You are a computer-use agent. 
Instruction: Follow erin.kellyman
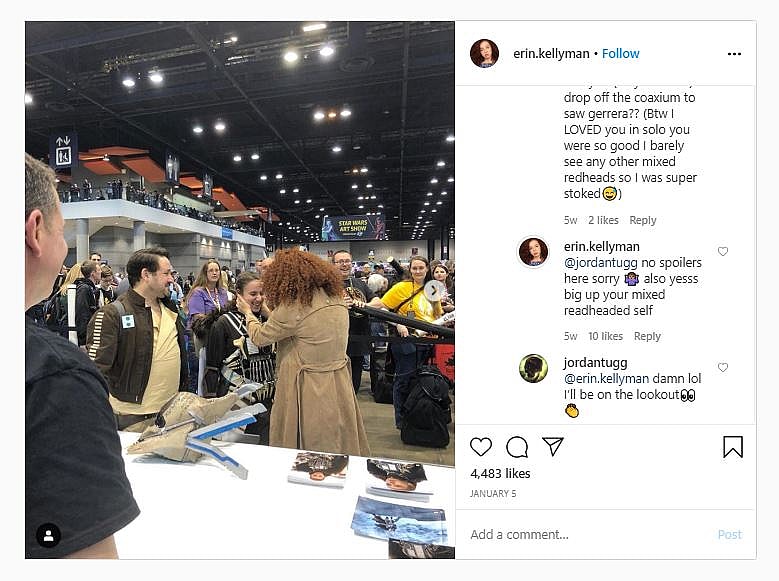[621, 54]
